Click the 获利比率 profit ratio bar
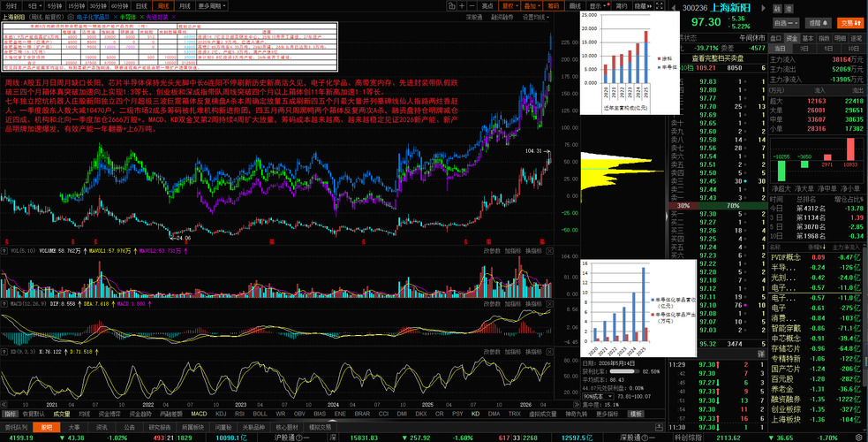Viewport: 868px width, 442px height. click(625, 371)
